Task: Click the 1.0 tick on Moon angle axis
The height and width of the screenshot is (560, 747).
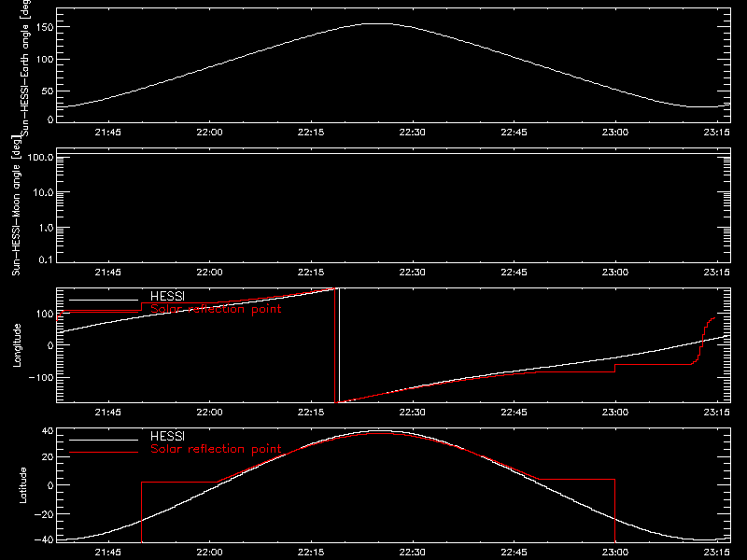Action: pyautogui.click(x=46, y=228)
